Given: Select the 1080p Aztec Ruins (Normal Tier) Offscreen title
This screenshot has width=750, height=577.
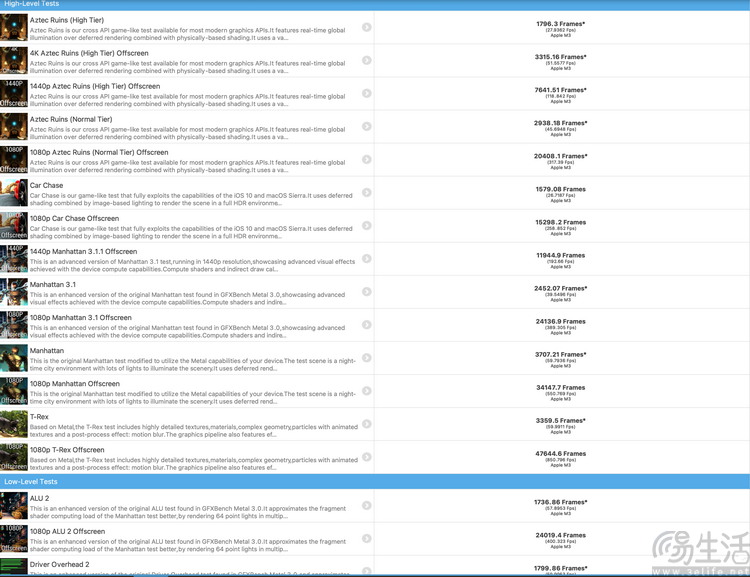Looking at the screenshot, I should point(99,152).
